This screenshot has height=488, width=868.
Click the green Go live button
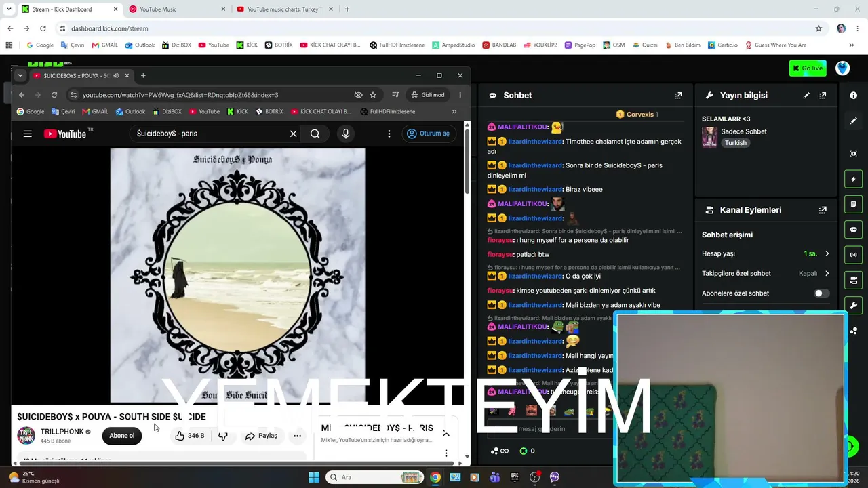(808, 68)
